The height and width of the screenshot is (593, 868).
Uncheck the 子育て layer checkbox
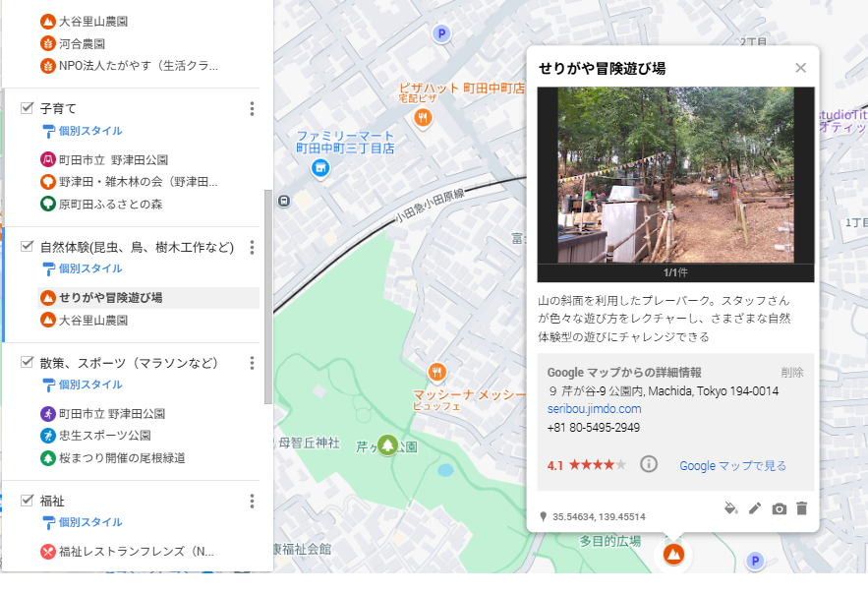(28, 108)
